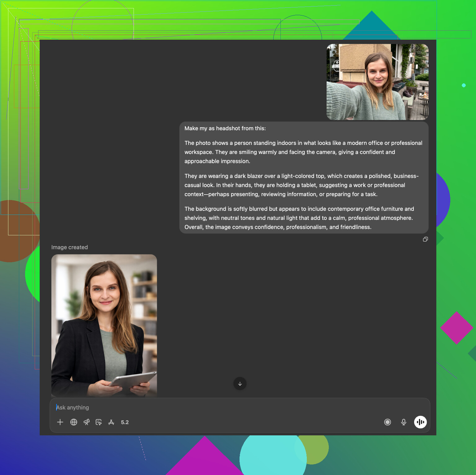Open the apps icon in composer
476x475 pixels.
point(111,422)
